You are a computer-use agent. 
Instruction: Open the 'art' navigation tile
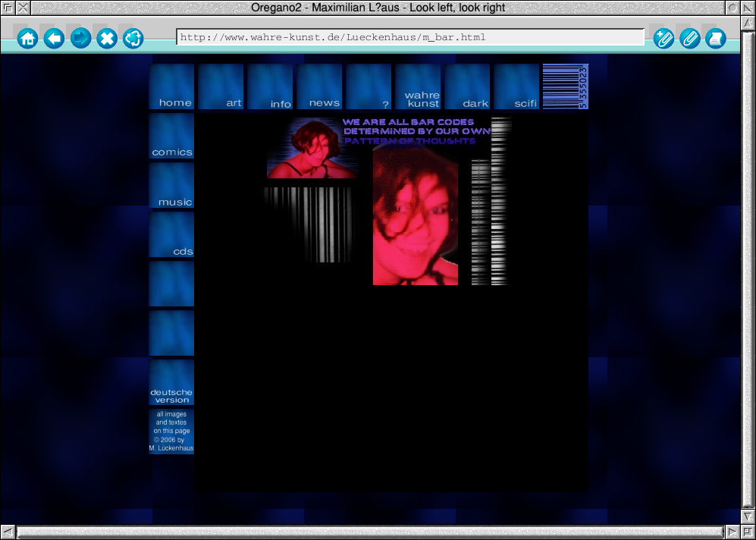click(221, 86)
